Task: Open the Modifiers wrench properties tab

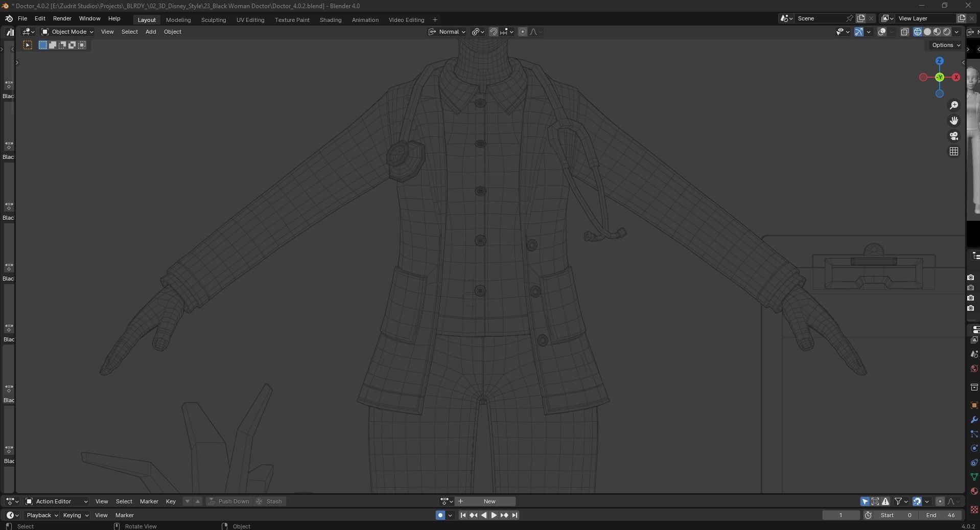Action: point(974,420)
